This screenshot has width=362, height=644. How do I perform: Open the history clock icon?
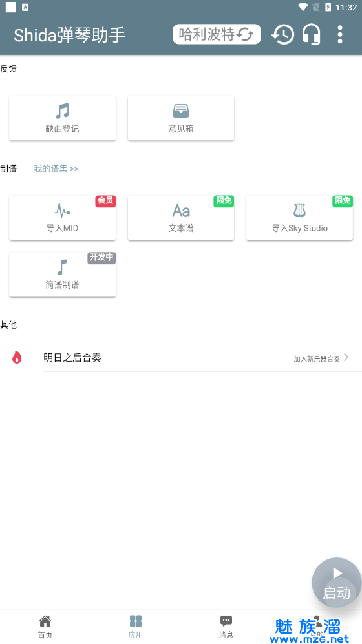click(x=282, y=34)
